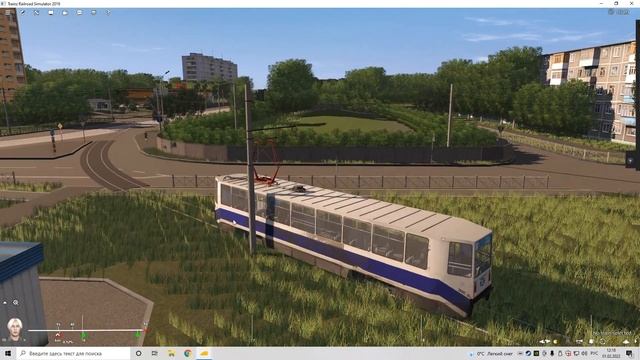This screenshot has width=640, height=360.
Task: Open the notification center icon
Action: pos(629,353)
